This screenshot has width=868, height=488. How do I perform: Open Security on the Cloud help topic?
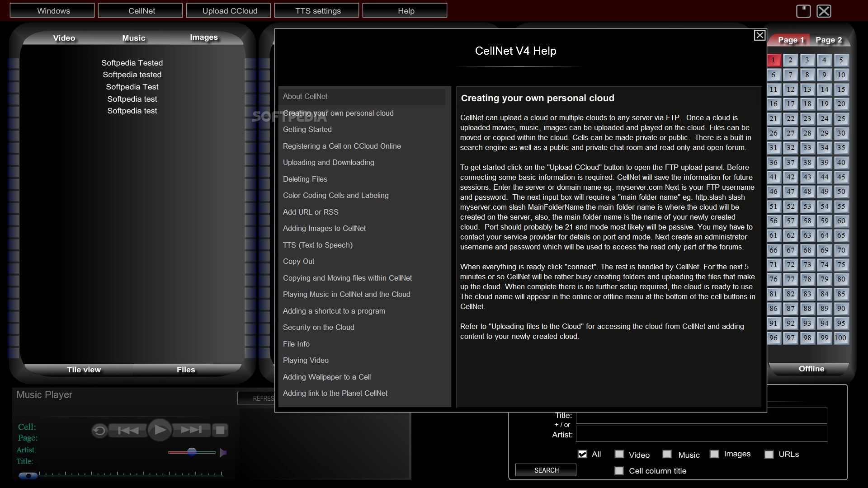(319, 328)
